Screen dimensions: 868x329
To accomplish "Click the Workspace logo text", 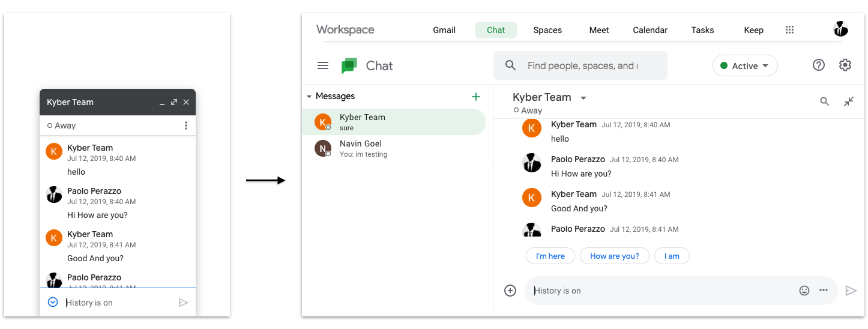I will (x=345, y=29).
